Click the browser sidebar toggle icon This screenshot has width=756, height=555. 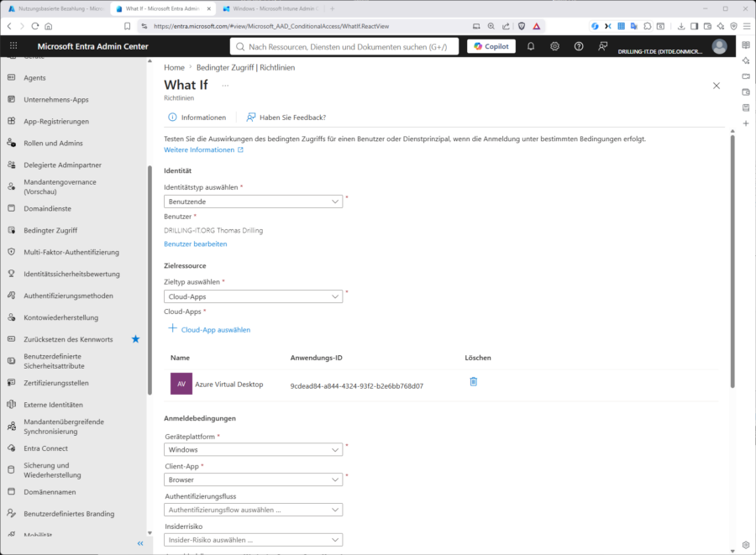694,26
